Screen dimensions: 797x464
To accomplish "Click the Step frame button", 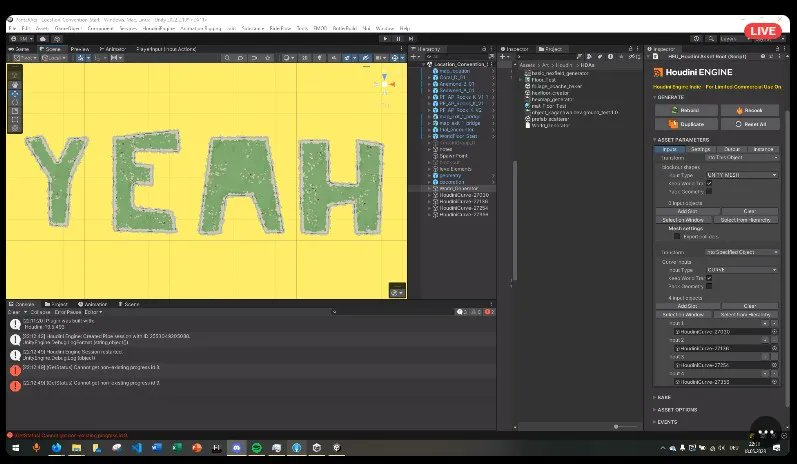I will coord(411,39).
